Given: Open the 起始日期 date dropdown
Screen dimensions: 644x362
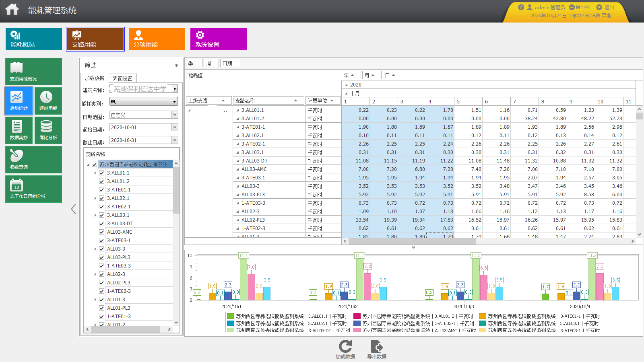Looking at the screenshot, I should click(x=175, y=128).
